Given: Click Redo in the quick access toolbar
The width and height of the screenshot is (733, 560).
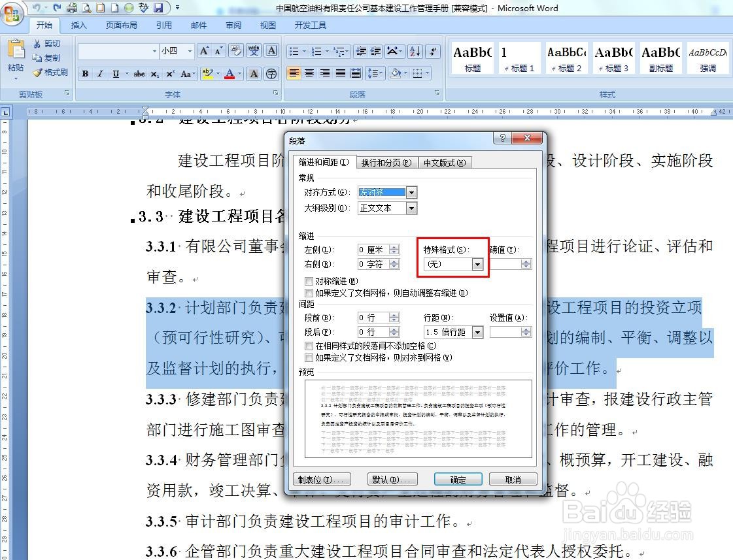Looking at the screenshot, I should 57,7.
